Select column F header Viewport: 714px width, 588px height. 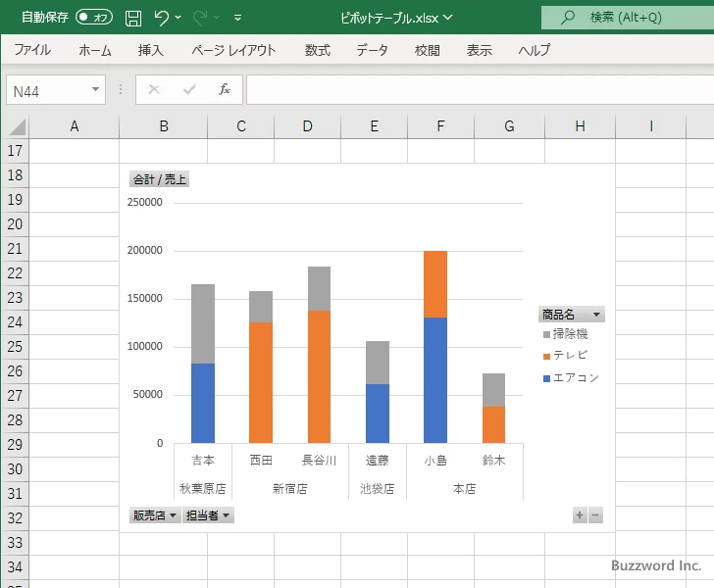click(x=440, y=126)
